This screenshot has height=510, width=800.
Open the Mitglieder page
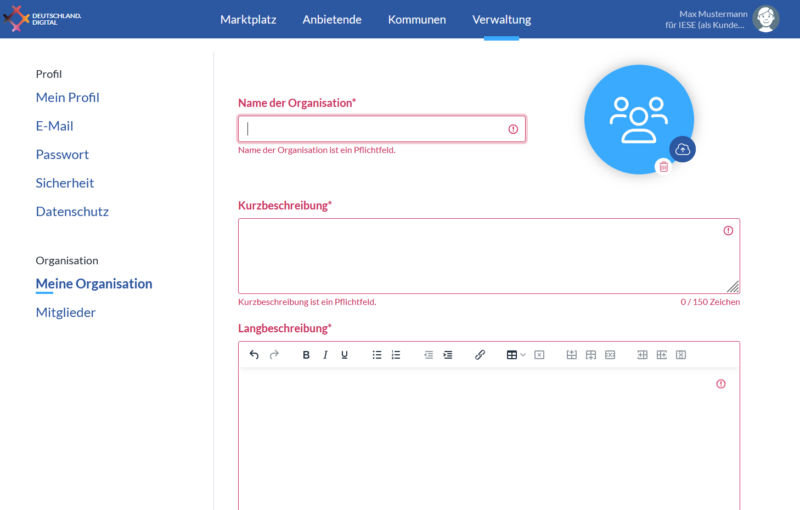65,313
